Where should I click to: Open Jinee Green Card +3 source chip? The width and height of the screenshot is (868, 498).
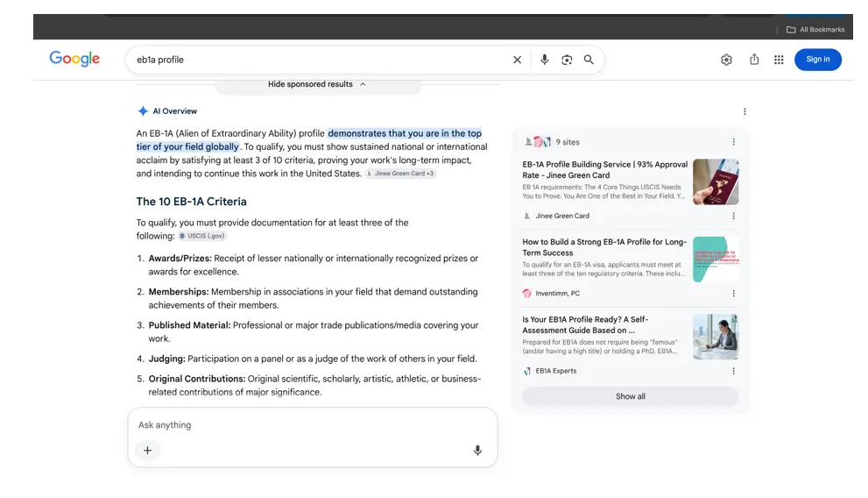400,174
